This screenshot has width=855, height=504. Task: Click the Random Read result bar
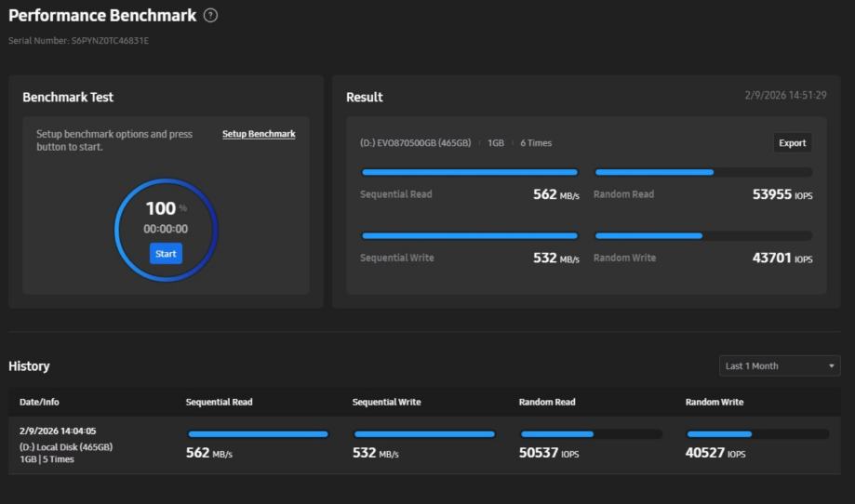[x=702, y=172]
